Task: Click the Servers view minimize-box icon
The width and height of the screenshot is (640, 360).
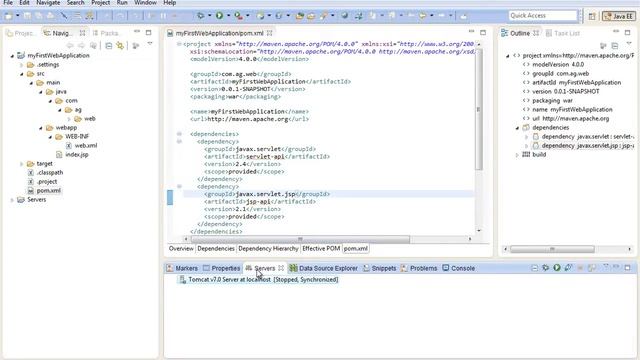Action: (534, 268)
